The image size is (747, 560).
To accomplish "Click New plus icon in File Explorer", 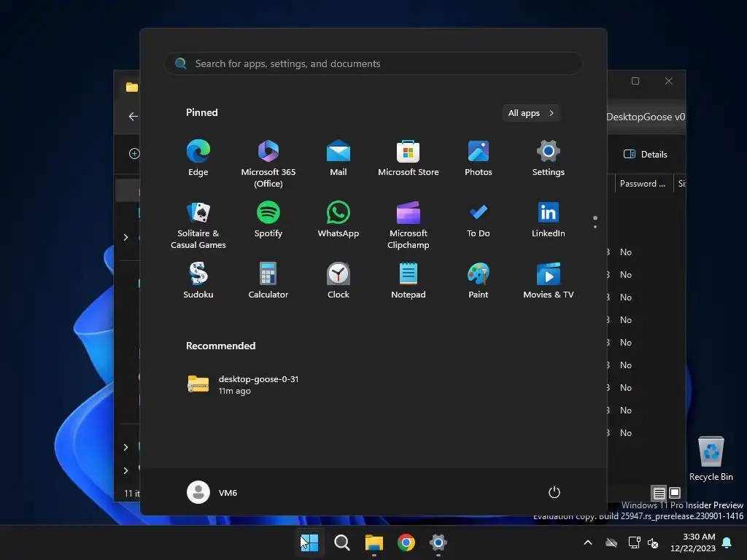I will 134,154.
